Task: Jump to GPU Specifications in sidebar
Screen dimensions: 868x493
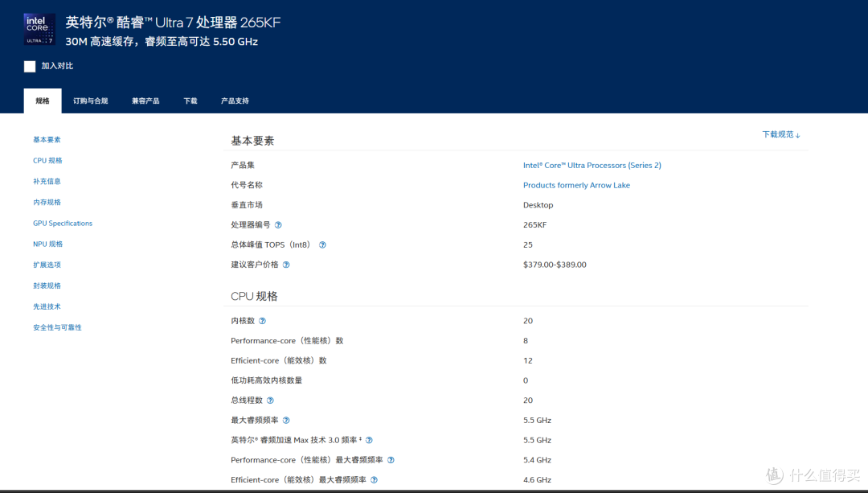Action: 63,224
